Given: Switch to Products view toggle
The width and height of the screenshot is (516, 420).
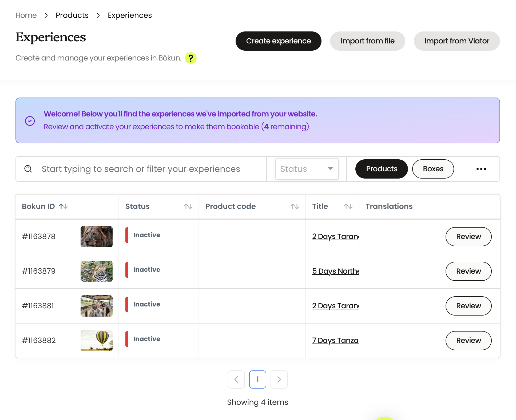Looking at the screenshot, I should pos(382,169).
